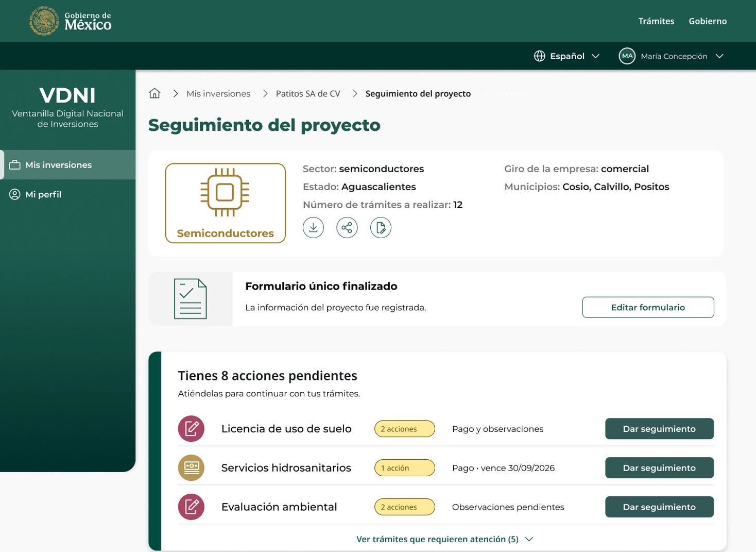The height and width of the screenshot is (552, 756).
Task: Click 2 acciones badge for Licencia de uso de suelo
Action: pyautogui.click(x=405, y=429)
